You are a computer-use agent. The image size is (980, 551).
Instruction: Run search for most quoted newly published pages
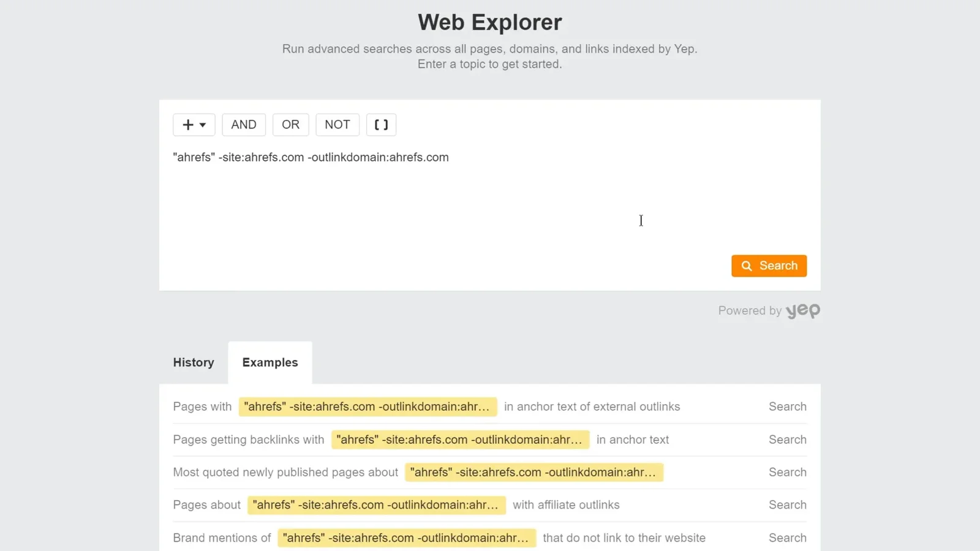pos(787,472)
